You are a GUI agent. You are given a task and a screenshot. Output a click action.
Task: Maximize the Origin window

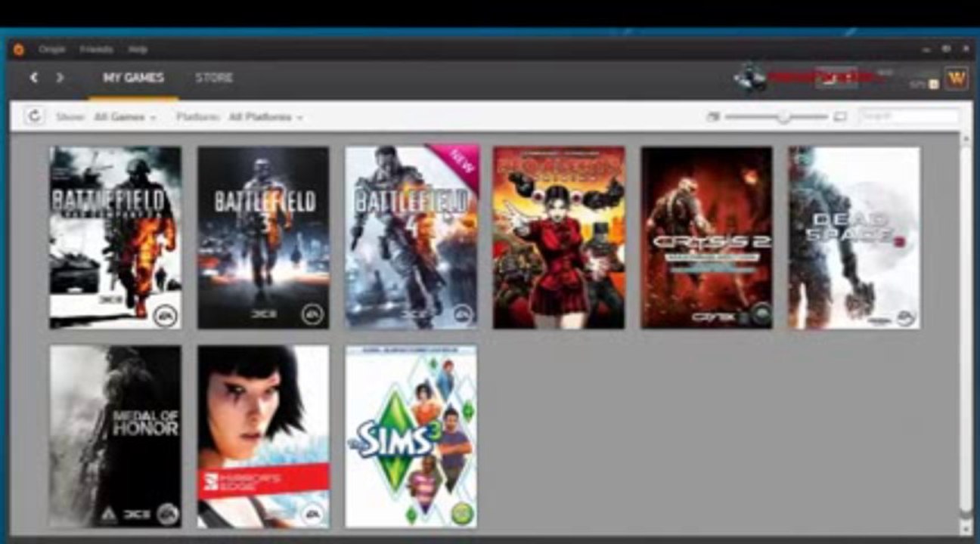coord(946,49)
